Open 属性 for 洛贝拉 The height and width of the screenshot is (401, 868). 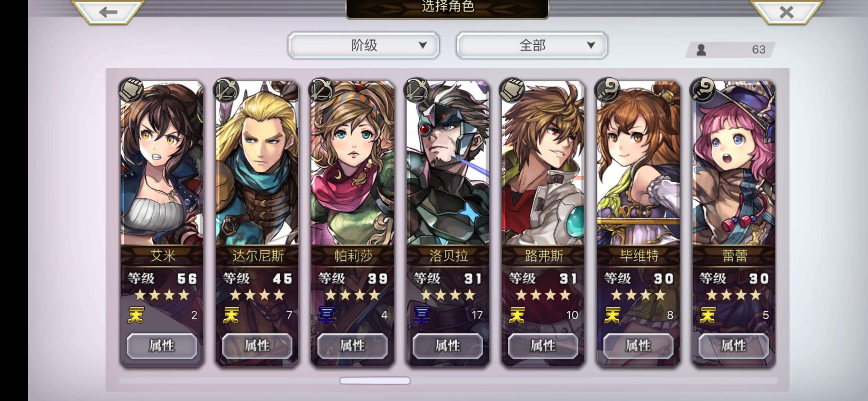[448, 346]
